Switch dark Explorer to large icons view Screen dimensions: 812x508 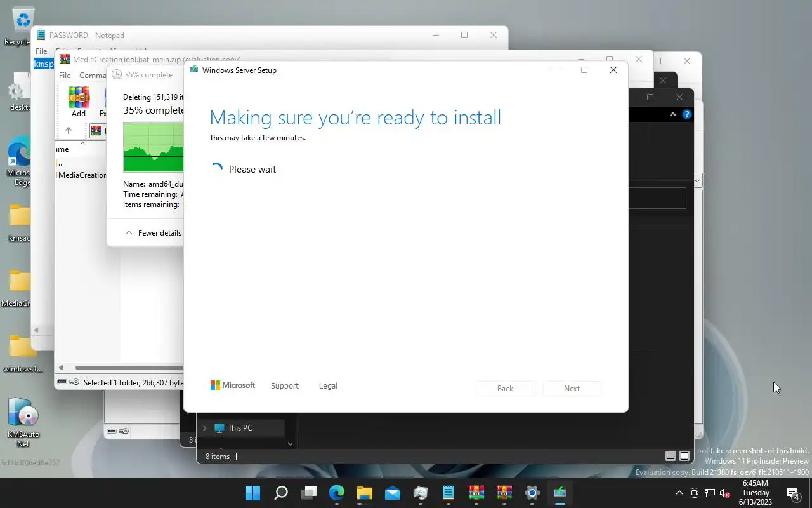[x=684, y=456]
